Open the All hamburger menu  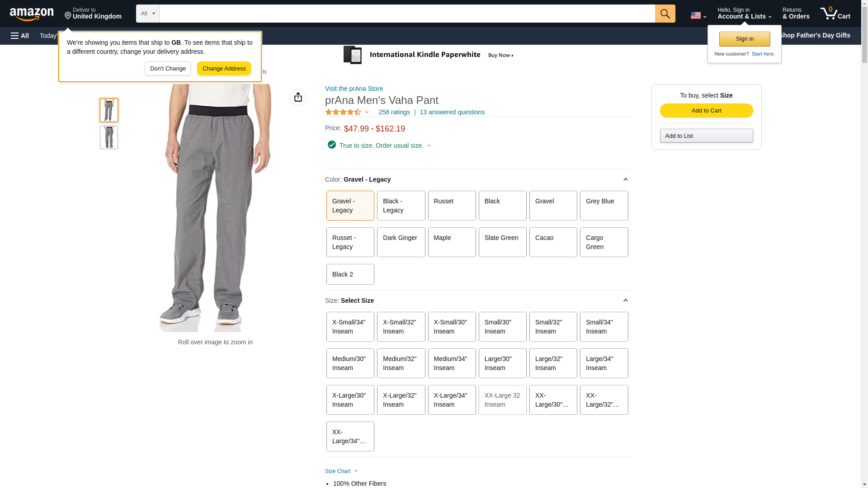20,36
